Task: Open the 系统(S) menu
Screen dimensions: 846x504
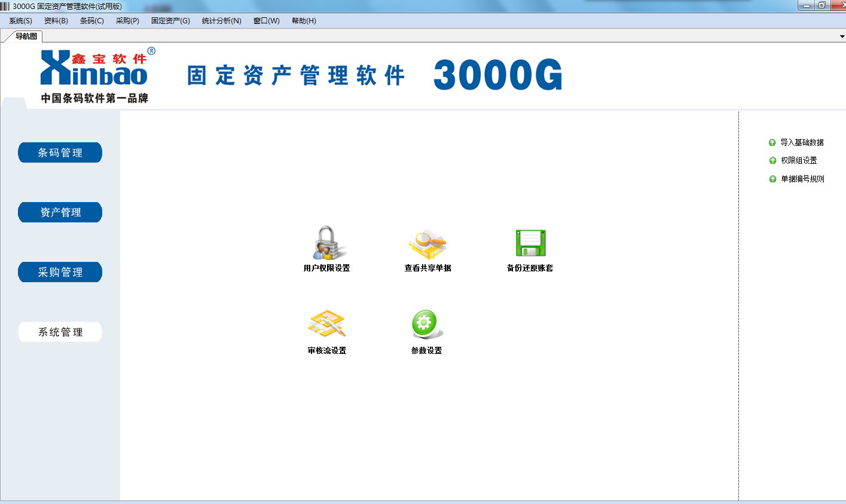Action: pyautogui.click(x=20, y=21)
